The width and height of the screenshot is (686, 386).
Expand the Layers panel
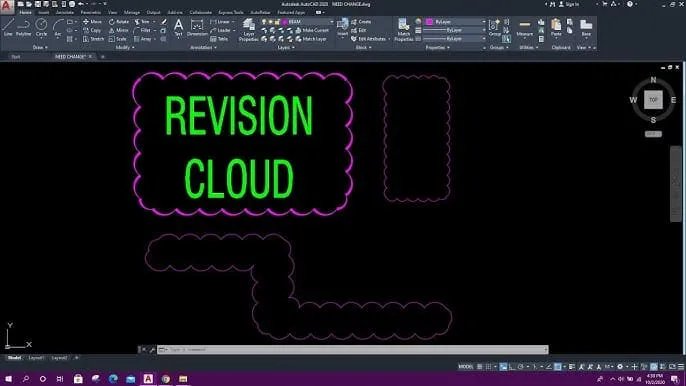(x=286, y=47)
